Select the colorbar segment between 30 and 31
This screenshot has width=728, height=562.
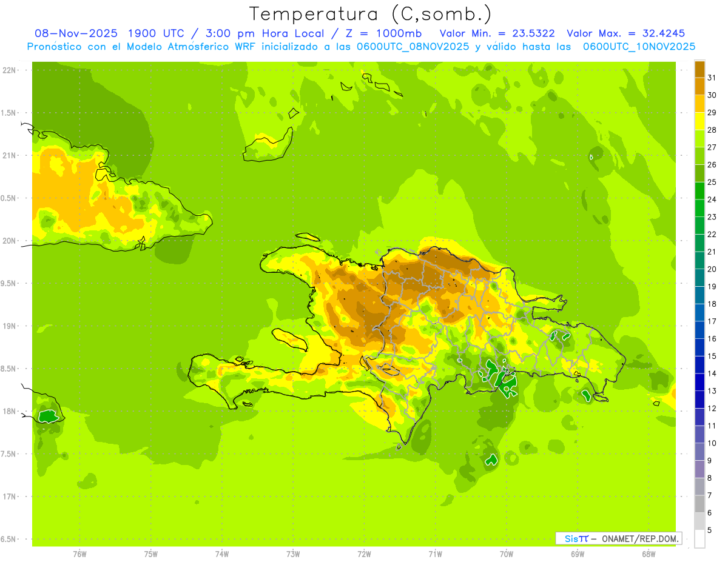click(699, 86)
